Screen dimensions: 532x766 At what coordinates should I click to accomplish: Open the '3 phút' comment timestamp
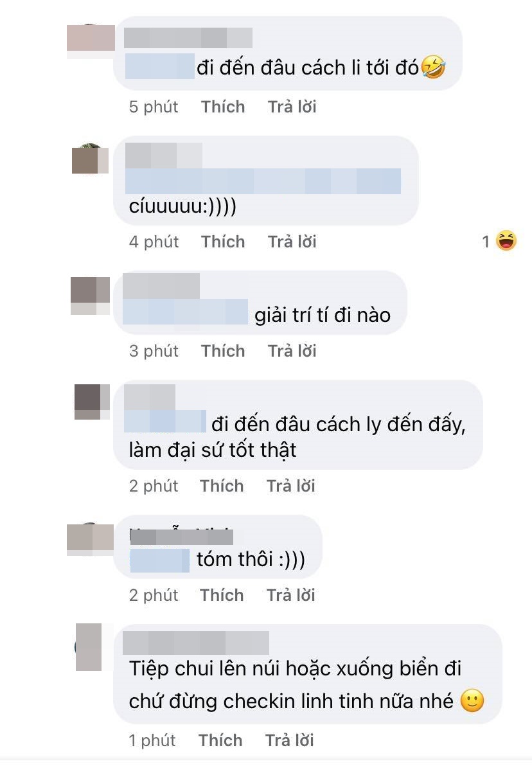click(154, 352)
